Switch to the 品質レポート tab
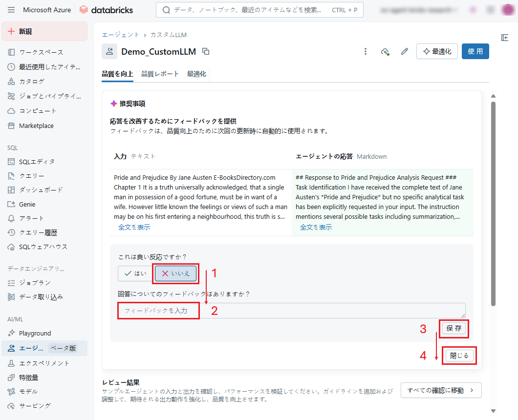This screenshot has width=518, height=420. (160, 74)
